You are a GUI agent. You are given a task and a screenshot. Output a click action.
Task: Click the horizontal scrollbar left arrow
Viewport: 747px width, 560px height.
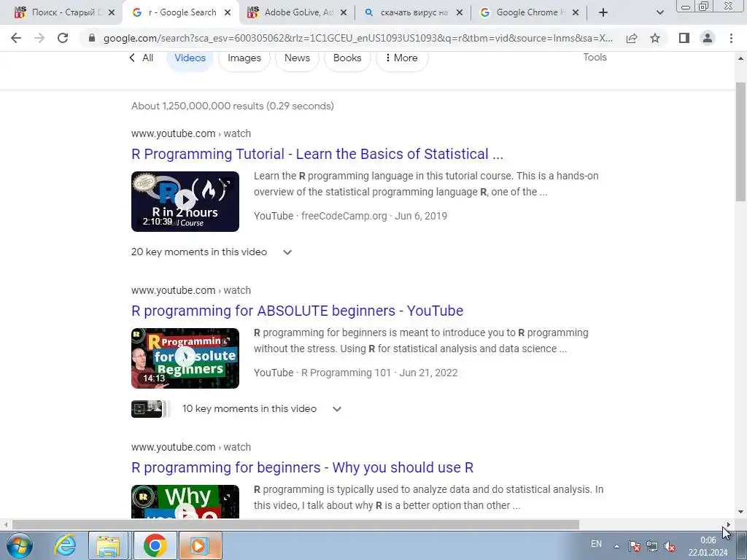(x=5, y=525)
